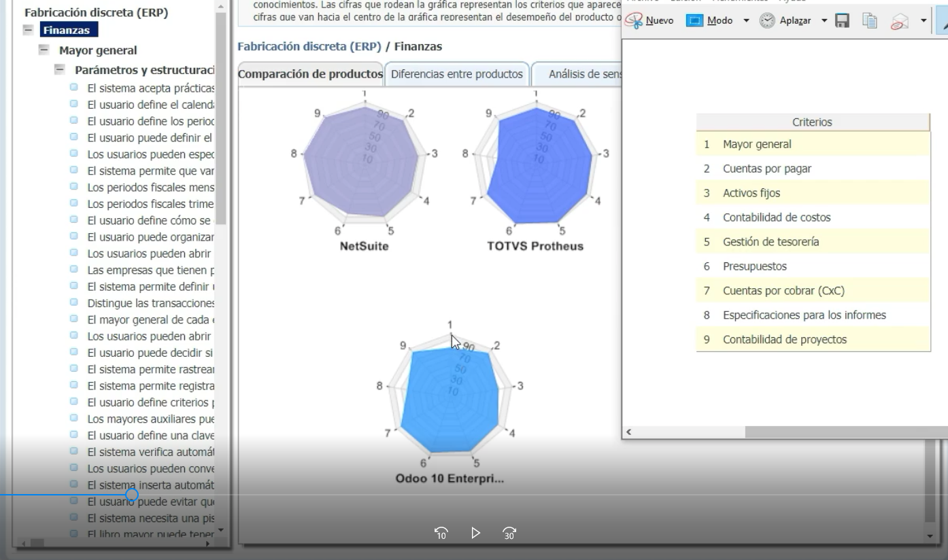Collapse Parámetros y estructuración node
948x560 pixels.
click(60, 70)
